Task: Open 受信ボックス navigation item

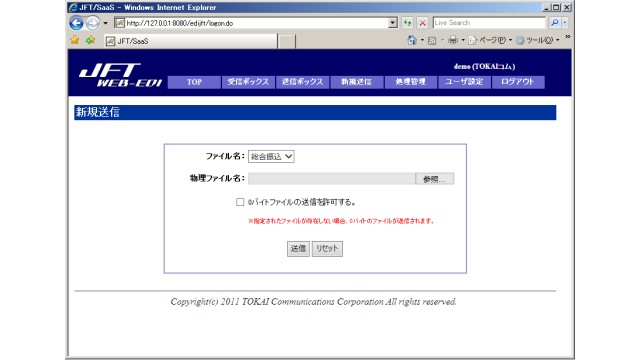Action: (x=248, y=82)
